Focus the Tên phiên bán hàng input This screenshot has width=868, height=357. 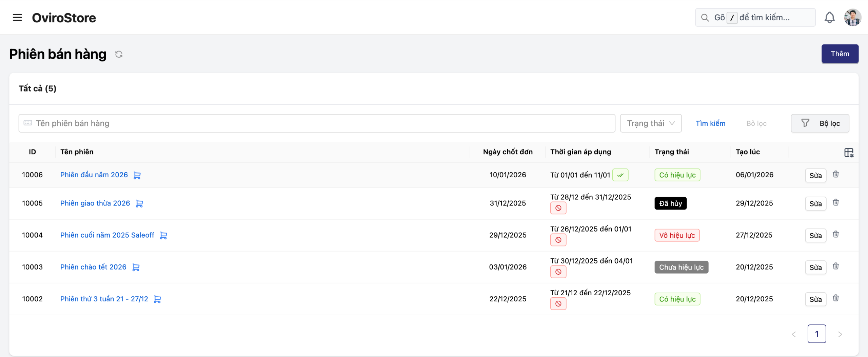(317, 123)
